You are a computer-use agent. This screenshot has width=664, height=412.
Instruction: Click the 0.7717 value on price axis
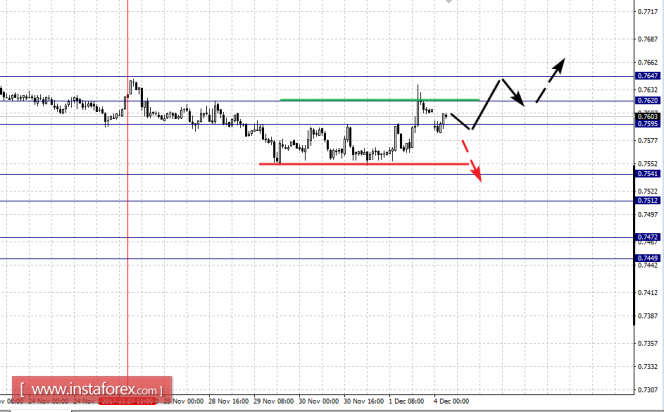click(x=647, y=13)
